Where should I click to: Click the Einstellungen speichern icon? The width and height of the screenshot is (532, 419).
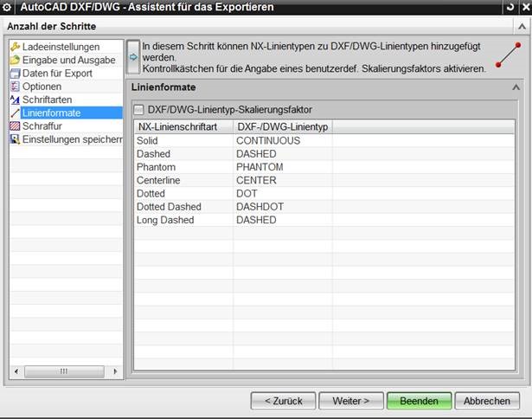(x=15, y=139)
